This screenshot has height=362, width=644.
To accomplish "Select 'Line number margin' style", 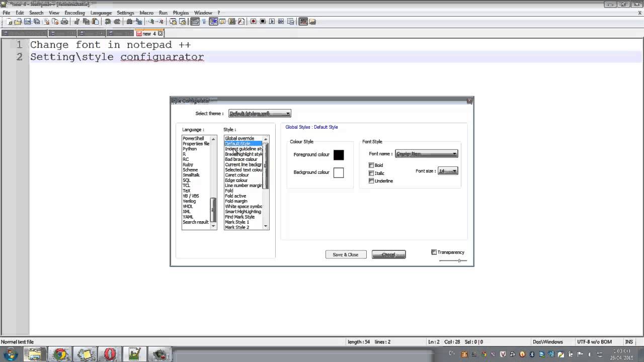I will pyautogui.click(x=244, y=186).
